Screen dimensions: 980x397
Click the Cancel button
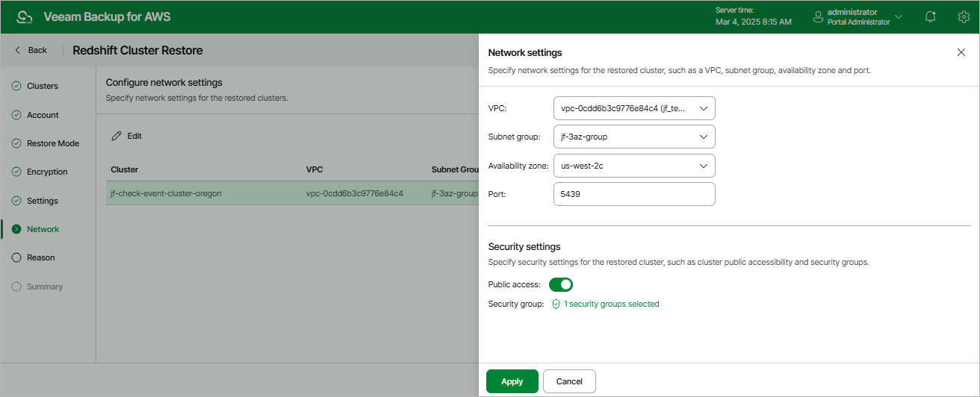click(x=569, y=381)
